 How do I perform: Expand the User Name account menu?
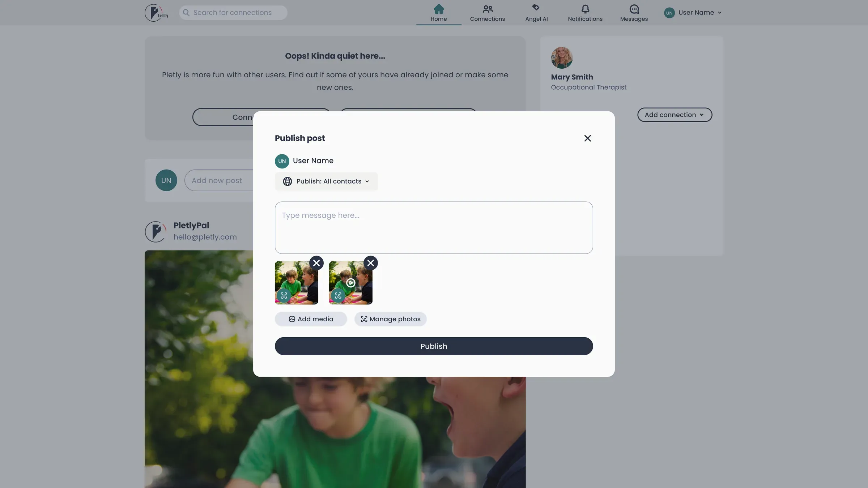[693, 13]
